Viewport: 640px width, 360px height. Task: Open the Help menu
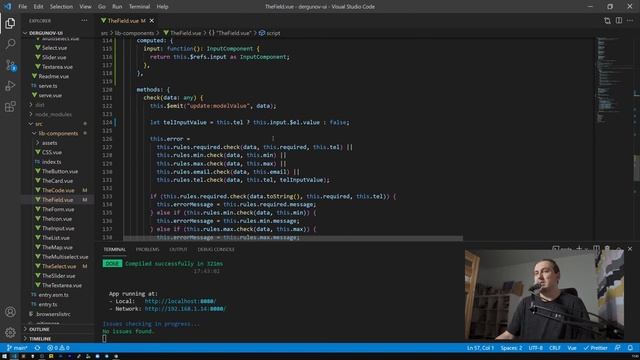(x=162, y=7)
